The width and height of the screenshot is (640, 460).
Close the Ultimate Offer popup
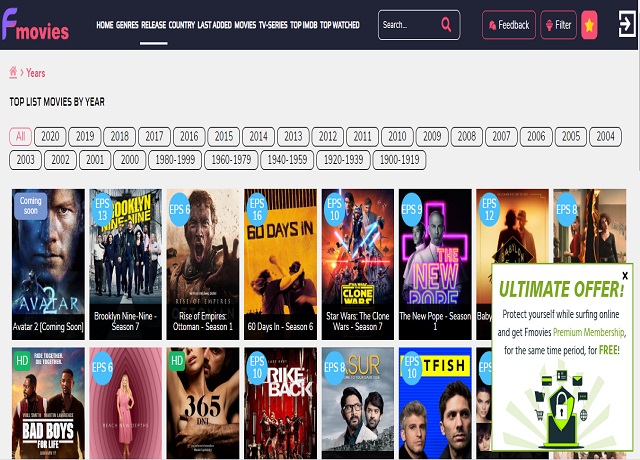[625, 275]
